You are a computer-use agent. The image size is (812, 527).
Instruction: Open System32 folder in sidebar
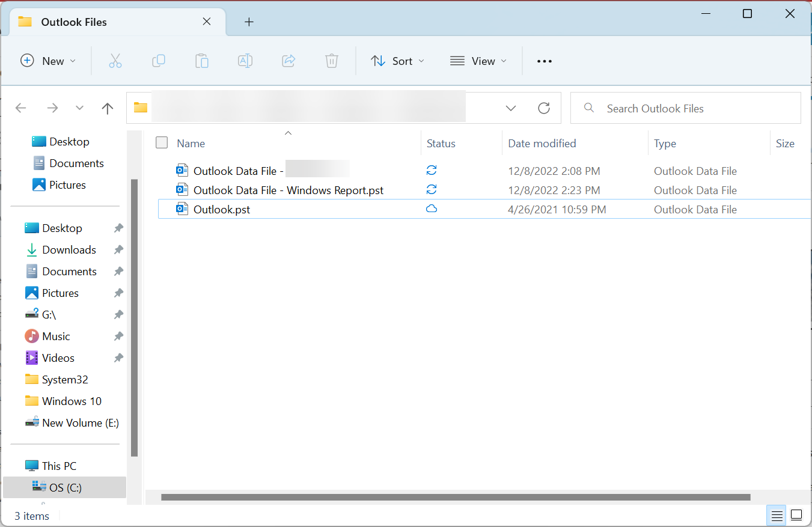65,380
